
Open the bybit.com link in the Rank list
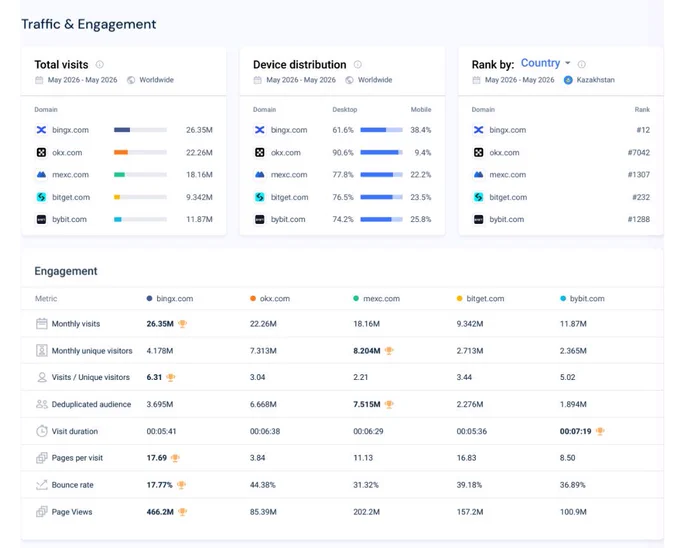pyautogui.click(x=507, y=219)
